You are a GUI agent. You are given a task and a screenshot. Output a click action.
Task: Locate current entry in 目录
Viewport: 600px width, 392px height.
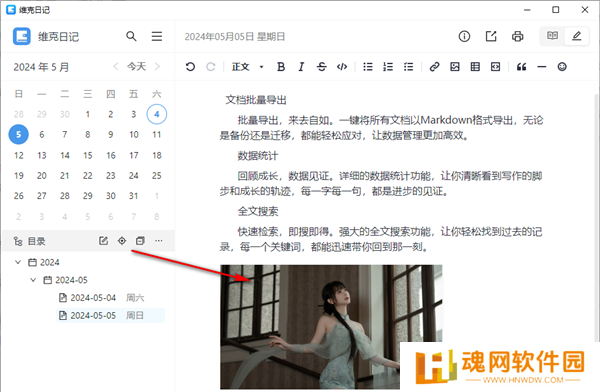point(122,241)
